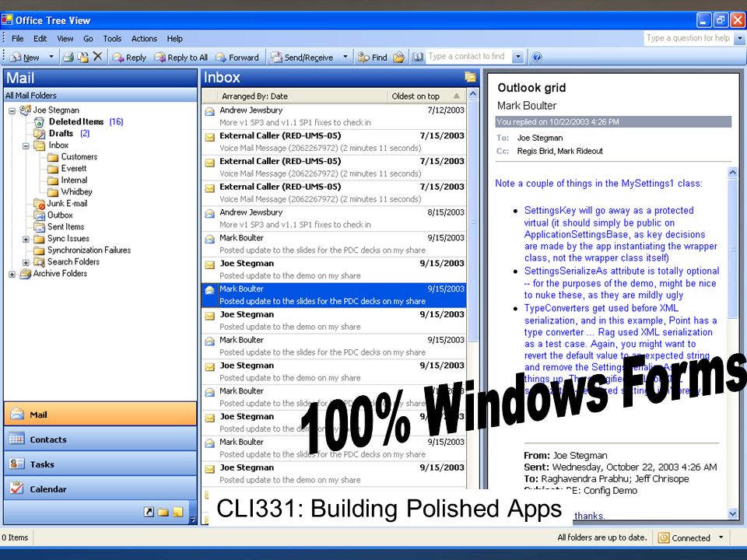This screenshot has width=747, height=560.
Task: Open the Connected status dropdown arrow
Action: coord(721,537)
